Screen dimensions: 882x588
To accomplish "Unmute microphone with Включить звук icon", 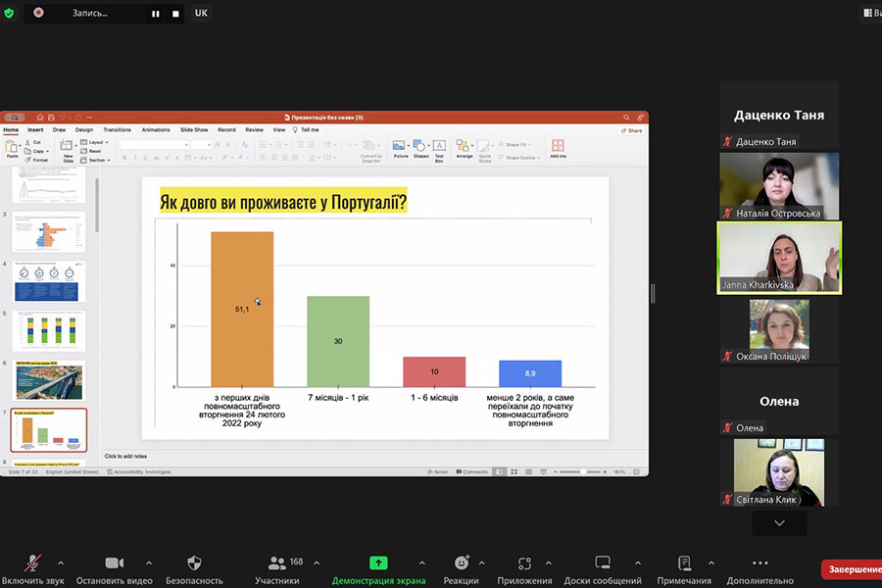I will coord(32,563).
